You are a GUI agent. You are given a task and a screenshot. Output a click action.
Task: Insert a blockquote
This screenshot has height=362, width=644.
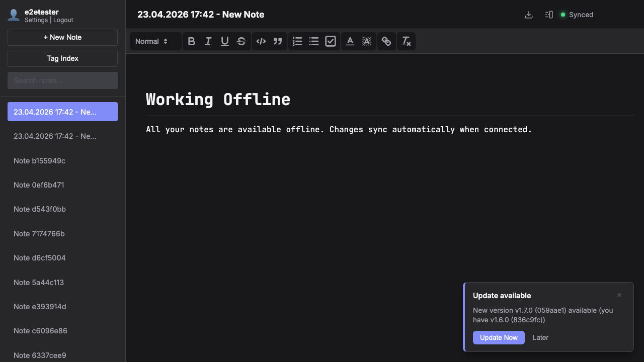tap(277, 41)
